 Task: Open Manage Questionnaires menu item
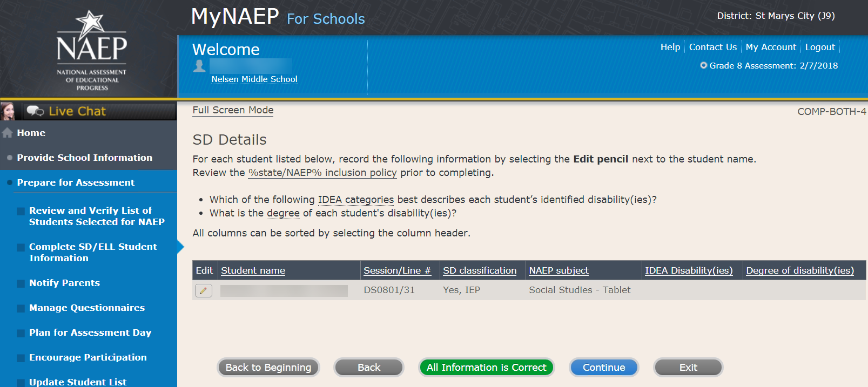point(87,308)
